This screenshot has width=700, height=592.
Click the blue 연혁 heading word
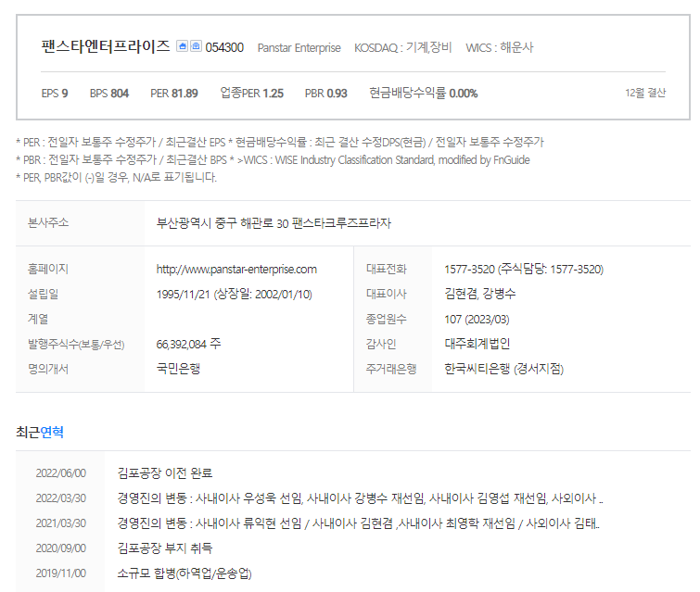tap(52, 432)
